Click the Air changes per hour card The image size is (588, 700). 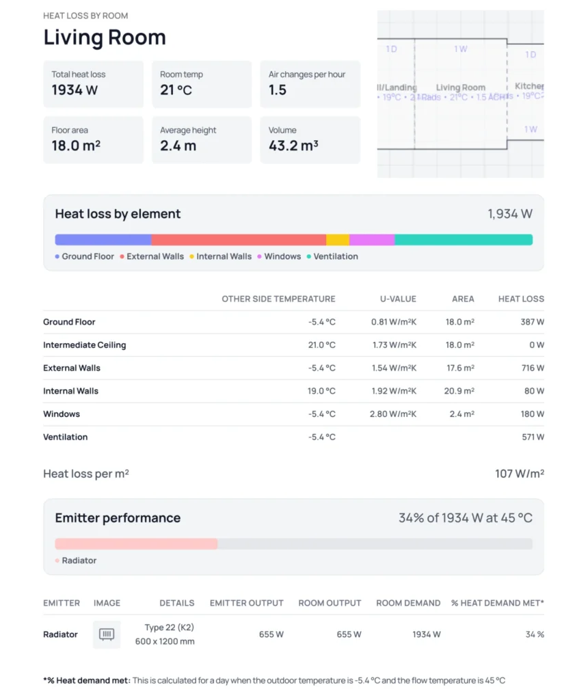(x=310, y=83)
